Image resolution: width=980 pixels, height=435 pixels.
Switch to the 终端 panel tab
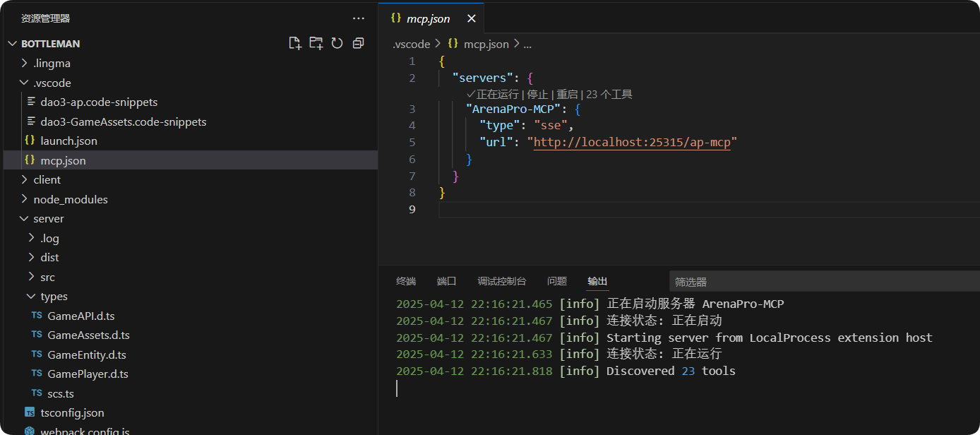click(406, 281)
